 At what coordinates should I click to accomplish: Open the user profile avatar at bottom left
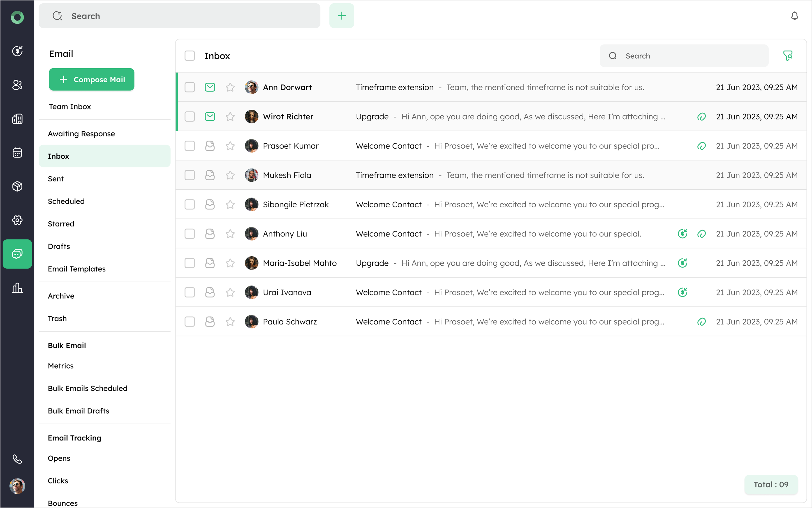point(17,486)
